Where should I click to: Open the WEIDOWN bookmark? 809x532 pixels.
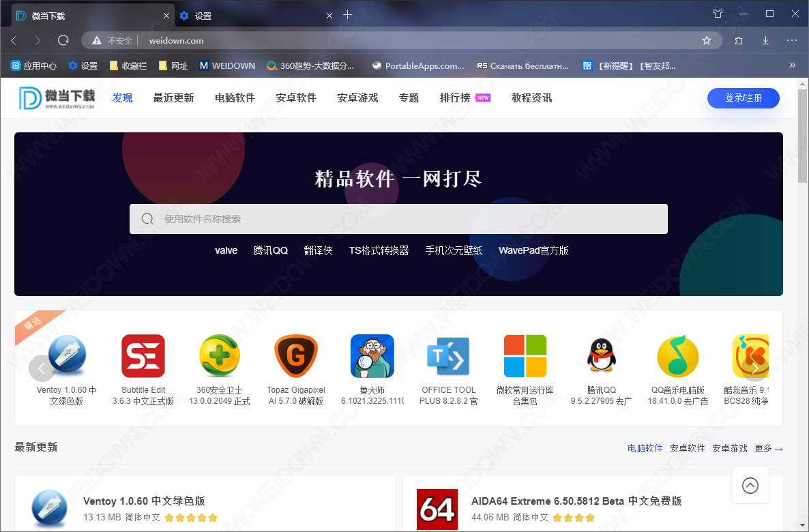tap(227, 65)
